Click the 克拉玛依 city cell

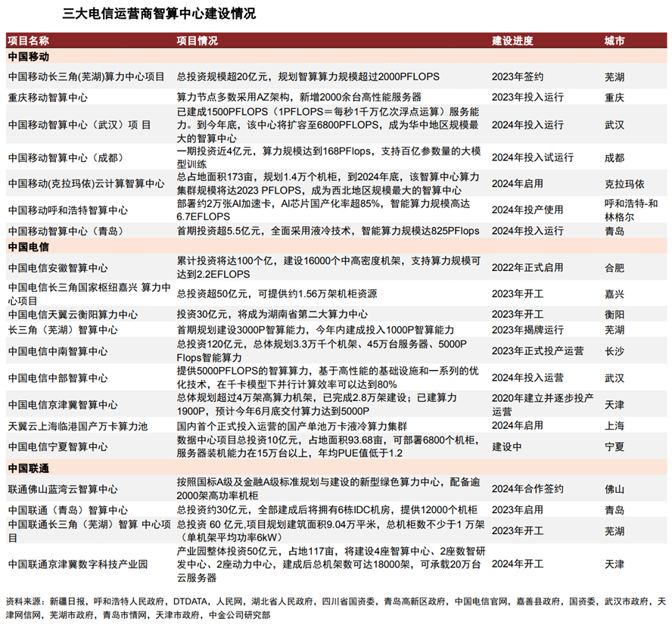click(624, 184)
